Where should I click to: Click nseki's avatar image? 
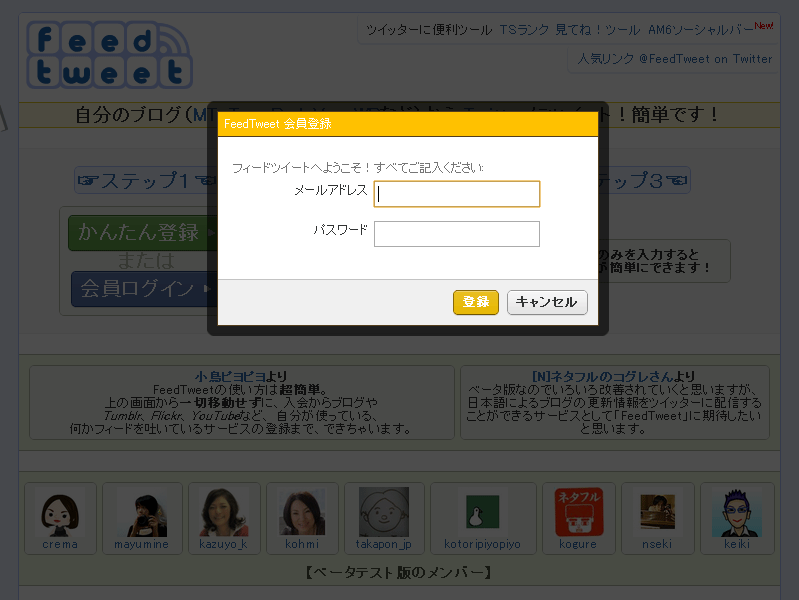657,512
